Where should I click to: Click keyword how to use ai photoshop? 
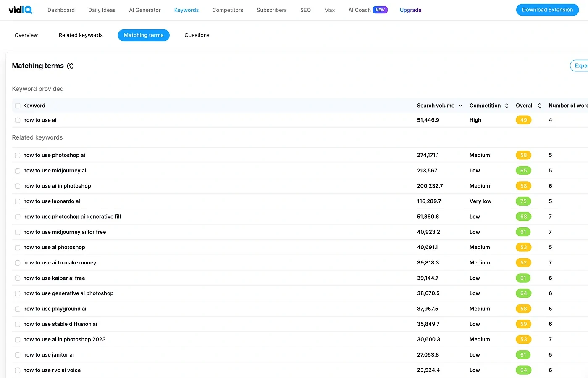tap(54, 247)
